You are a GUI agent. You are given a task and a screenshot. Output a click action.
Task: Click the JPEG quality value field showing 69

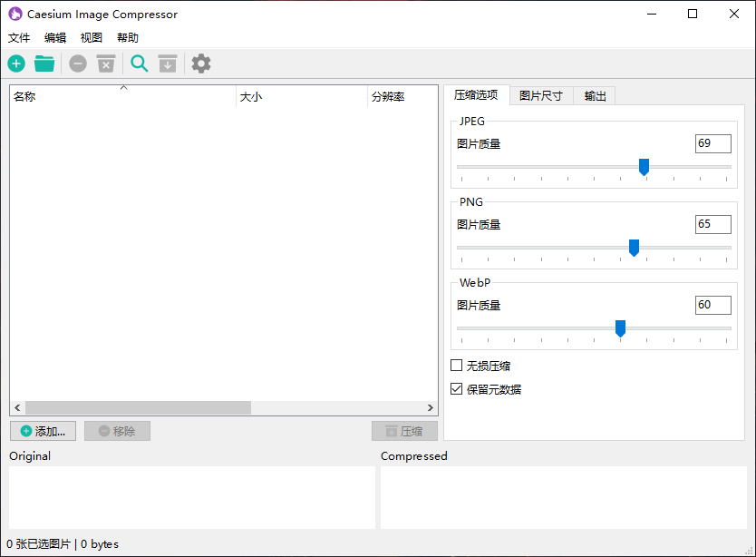pyautogui.click(x=713, y=143)
